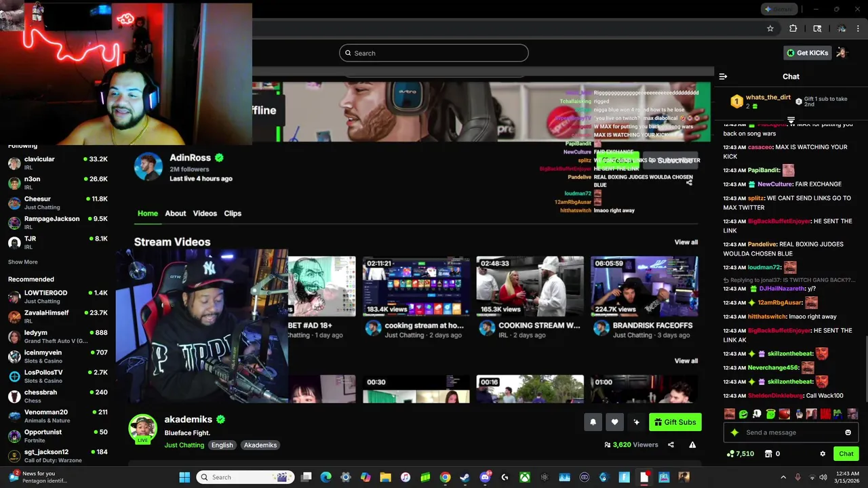The width and height of the screenshot is (868, 488).
Task: Bookmark the page with the star icon
Action: click(x=770, y=28)
